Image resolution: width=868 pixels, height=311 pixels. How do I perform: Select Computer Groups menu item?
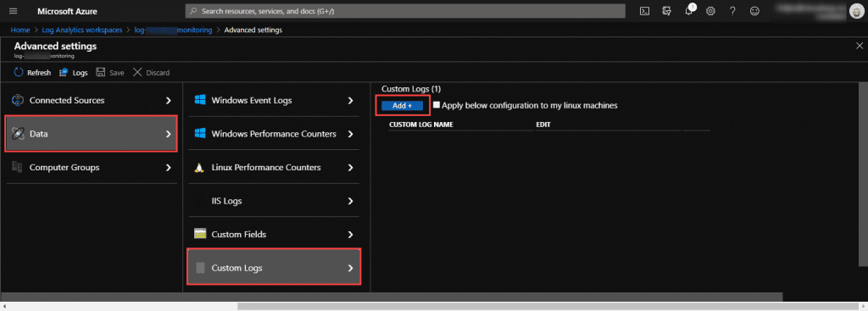[92, 167]
